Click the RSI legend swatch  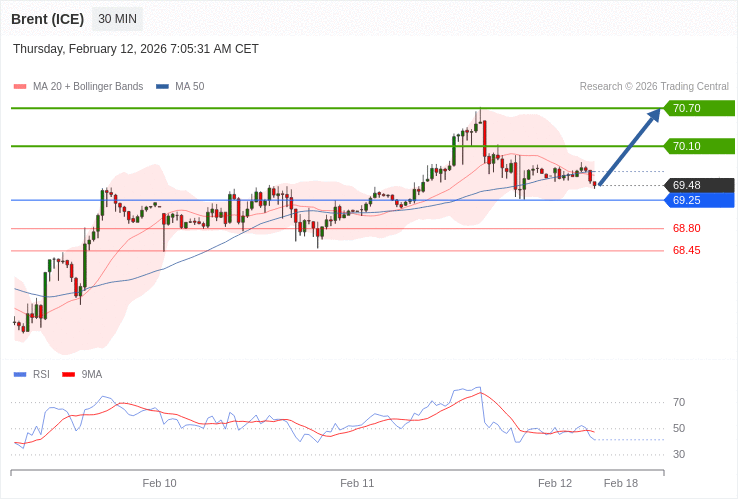[x=20, y=375]
